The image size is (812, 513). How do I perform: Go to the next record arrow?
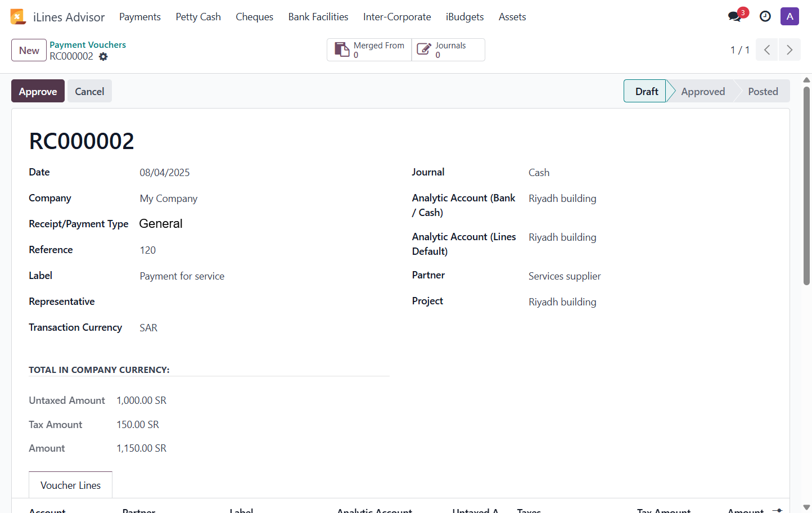(790, 49)
